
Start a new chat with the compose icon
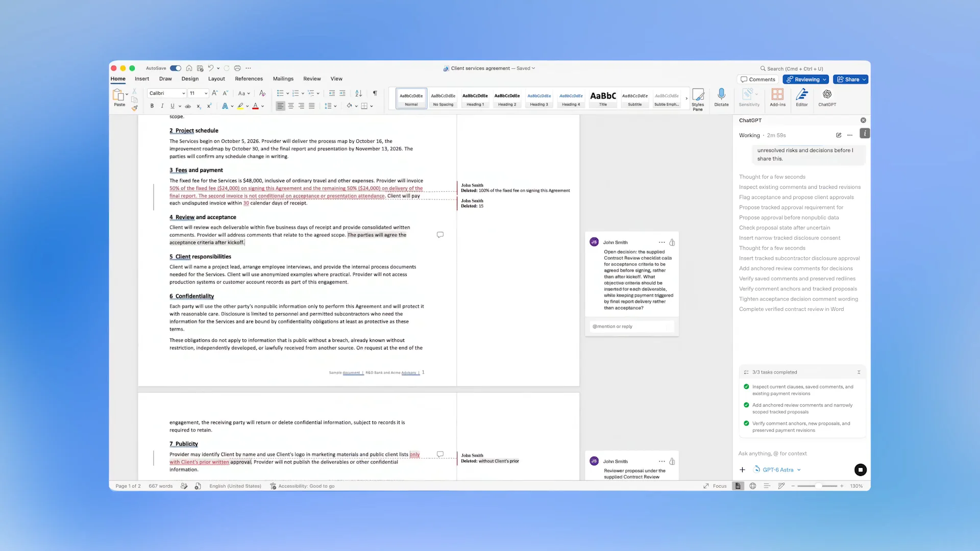coord(839,135)
